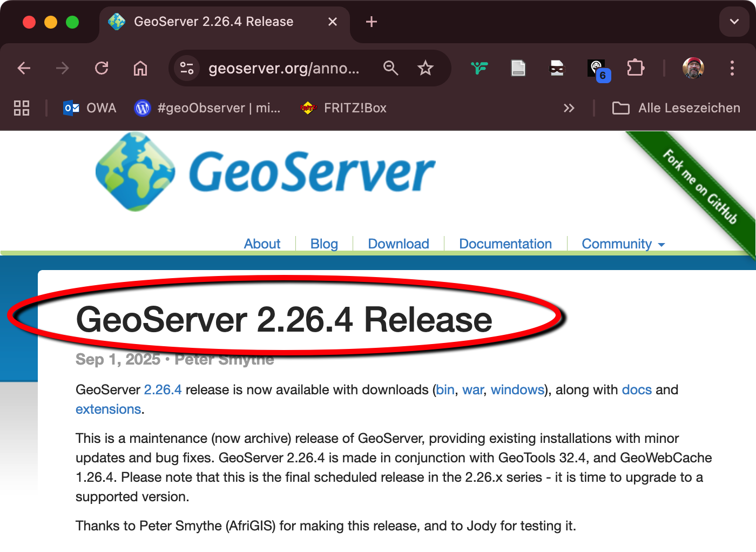
Task: Click the GeoServer 2.26.4 Release heading
Action: 284,320
